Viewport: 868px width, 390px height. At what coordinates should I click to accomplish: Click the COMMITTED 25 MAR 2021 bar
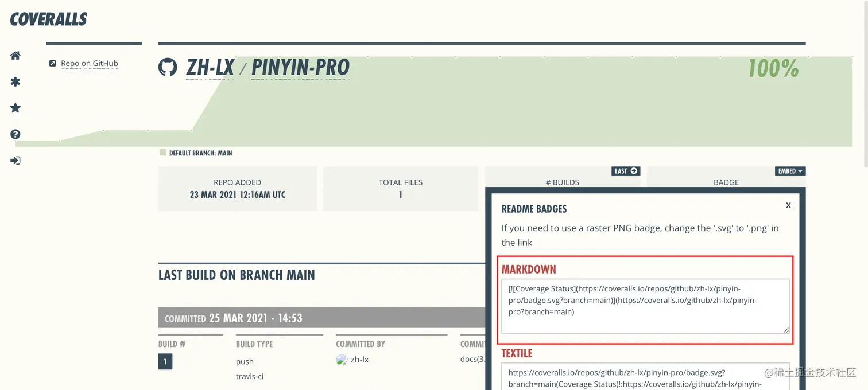321,318
